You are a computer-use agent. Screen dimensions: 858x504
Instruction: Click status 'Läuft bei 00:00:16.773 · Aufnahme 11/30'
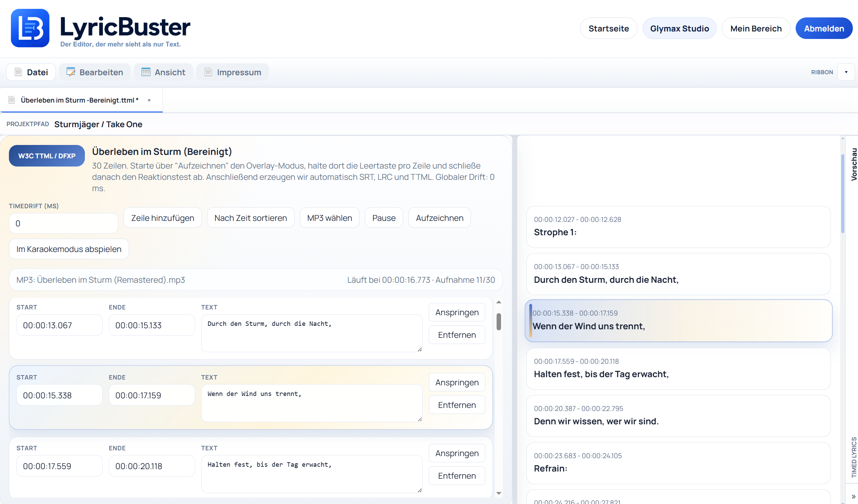coord(421,280)
